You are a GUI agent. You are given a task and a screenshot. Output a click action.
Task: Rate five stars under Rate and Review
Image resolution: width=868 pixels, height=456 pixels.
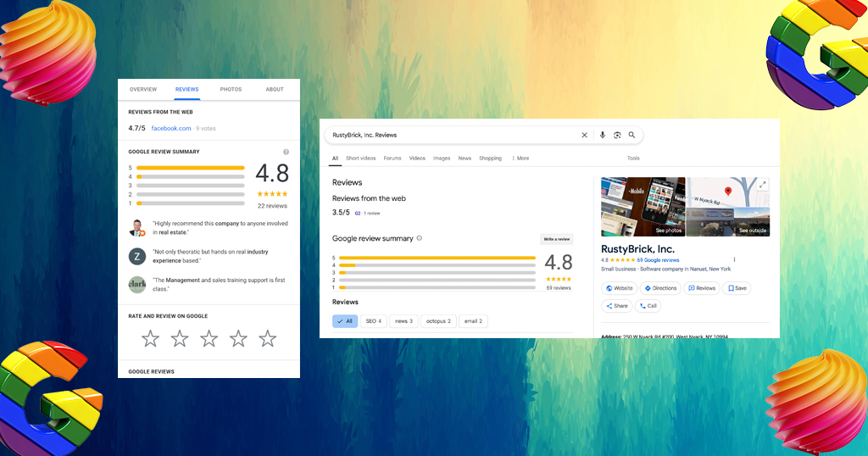click(267, 338)
